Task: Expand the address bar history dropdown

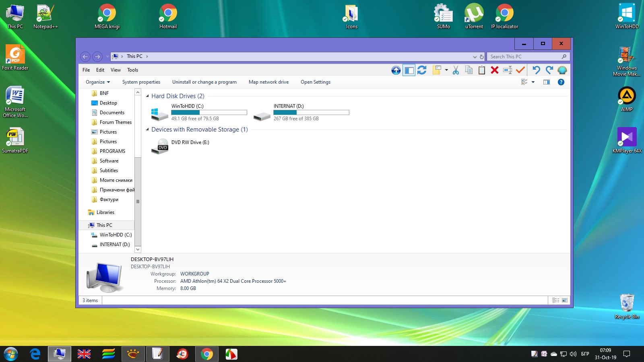Action: [475, 57]
